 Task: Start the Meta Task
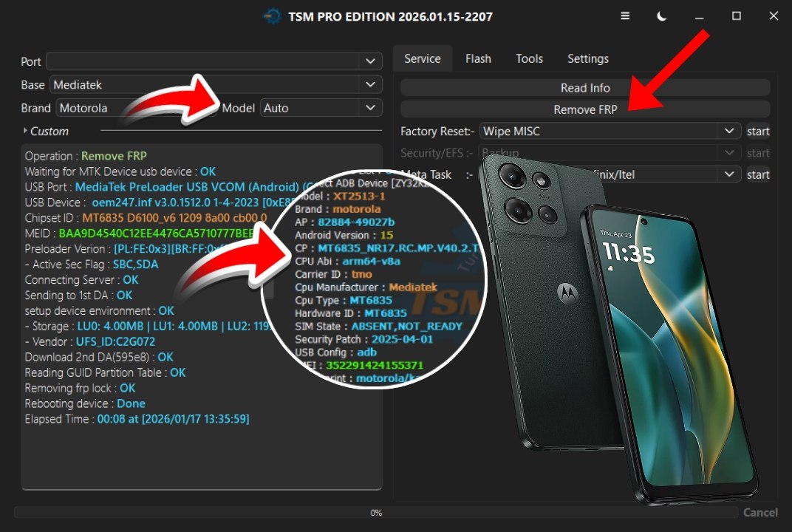[758, 174]
